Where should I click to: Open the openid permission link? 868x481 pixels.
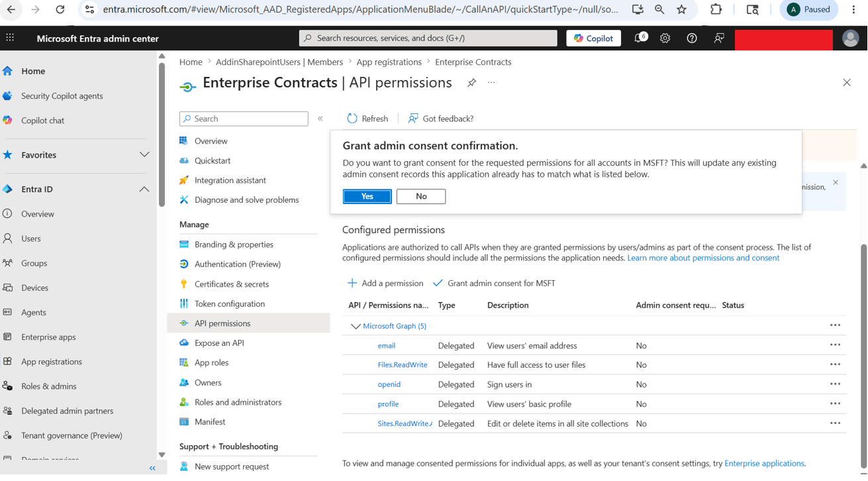point(389,384)
